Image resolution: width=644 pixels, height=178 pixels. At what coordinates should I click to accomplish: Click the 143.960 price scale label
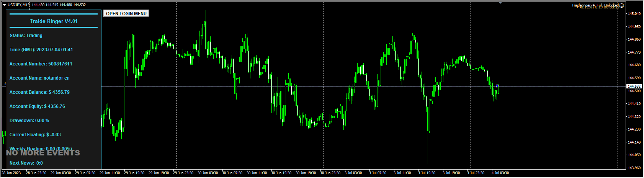pyautogui.click(x=634, y=168)
